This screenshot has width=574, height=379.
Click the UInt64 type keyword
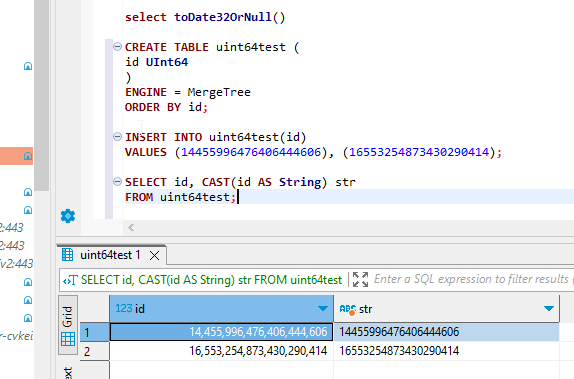tap(167, 62)
